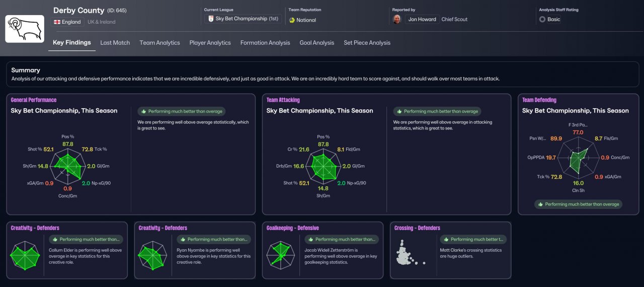
Task: Click Jacob Widell Zetterström's goalkeeping radar chart
Action: coord(280,255)
